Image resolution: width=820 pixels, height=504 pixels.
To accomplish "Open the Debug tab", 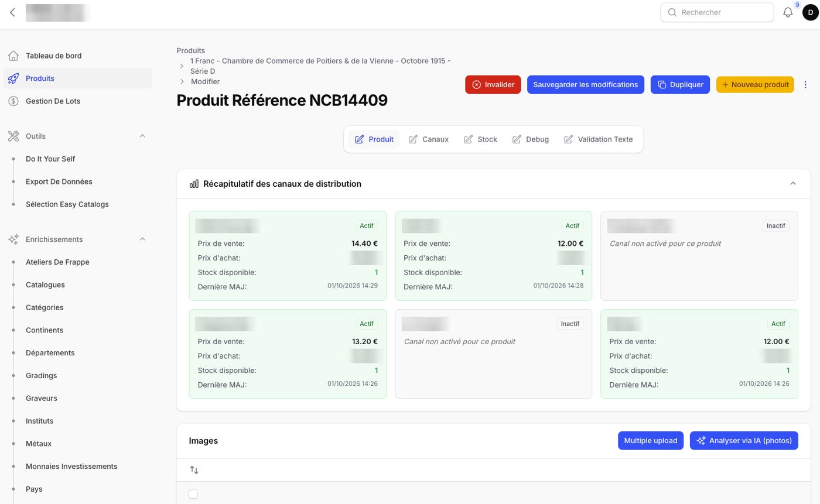I will pyautogui.click(x=531, y=139).
